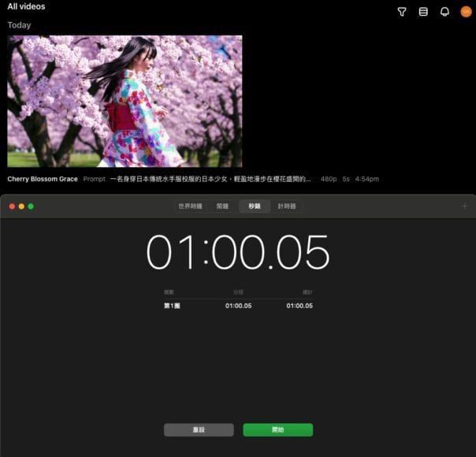This screenshot has width=476, height=457.
Task: Click green full-screen button of Clock
Action: pyautogui.click(x=31, y=206)
